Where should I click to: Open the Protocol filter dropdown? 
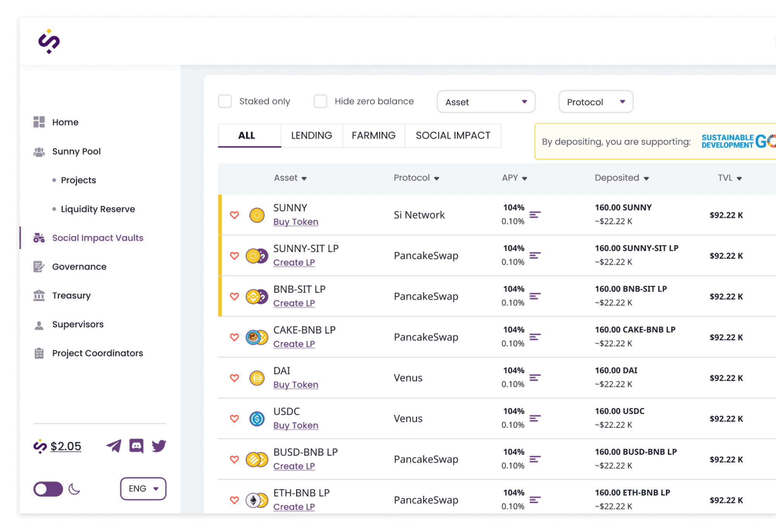coord(596,102)
